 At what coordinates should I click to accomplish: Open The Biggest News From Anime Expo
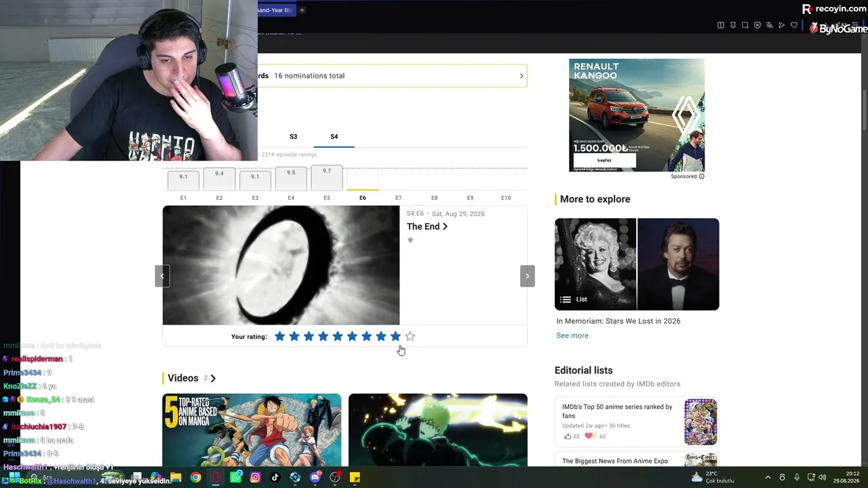615,461
